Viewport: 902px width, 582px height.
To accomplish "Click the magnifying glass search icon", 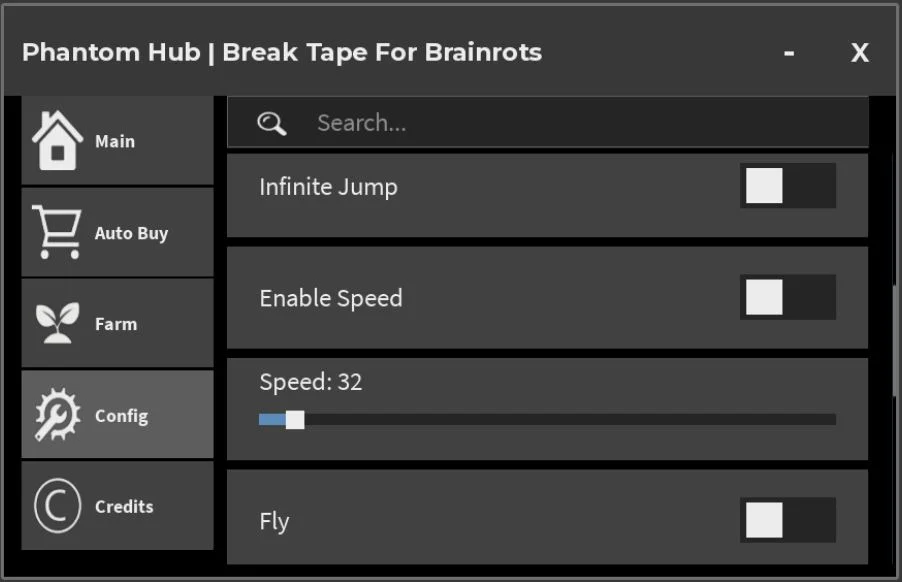I will [x=272, y=123].
